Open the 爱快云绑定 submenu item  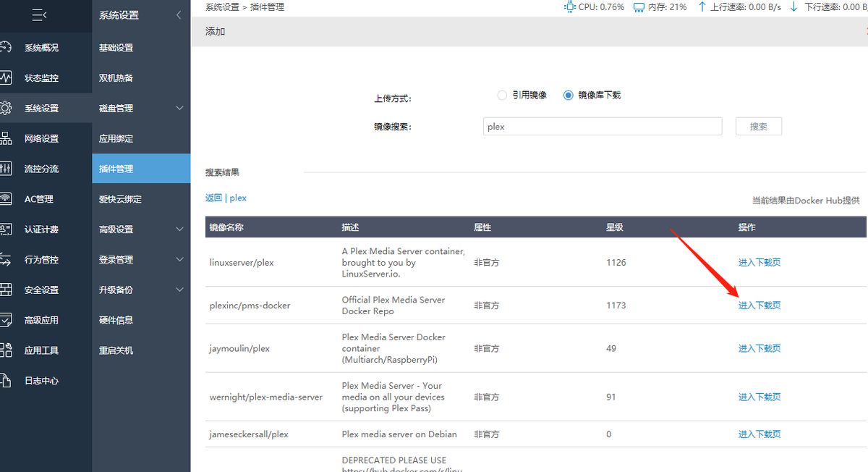coord(120,199)
